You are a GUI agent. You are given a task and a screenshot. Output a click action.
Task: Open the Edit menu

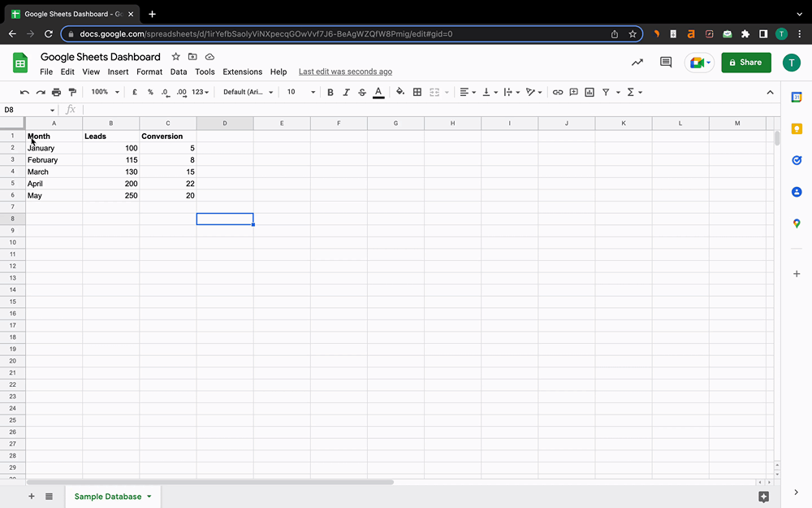pyautogui.click(x=67, y=72)
